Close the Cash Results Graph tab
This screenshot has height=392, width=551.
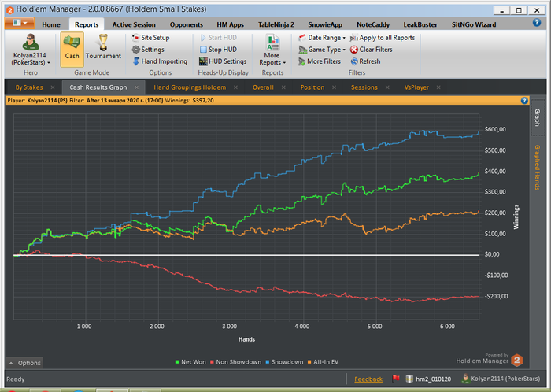click(137, 87)
